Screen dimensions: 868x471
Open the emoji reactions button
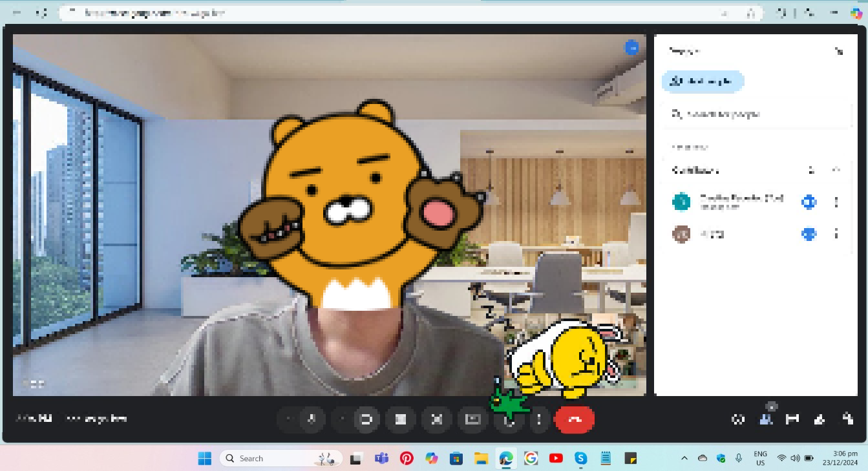coord(436,419)
